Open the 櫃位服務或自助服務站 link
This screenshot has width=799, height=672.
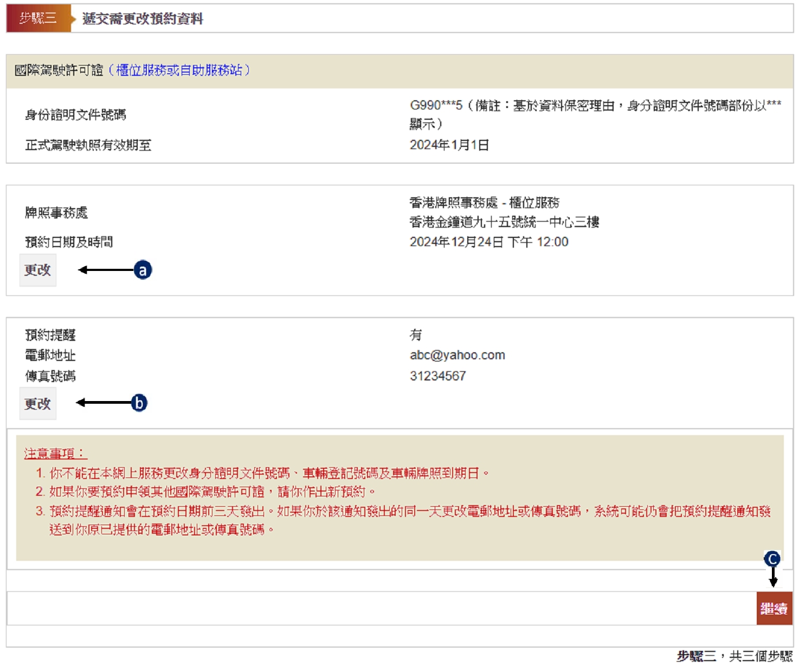coord(179,70)
